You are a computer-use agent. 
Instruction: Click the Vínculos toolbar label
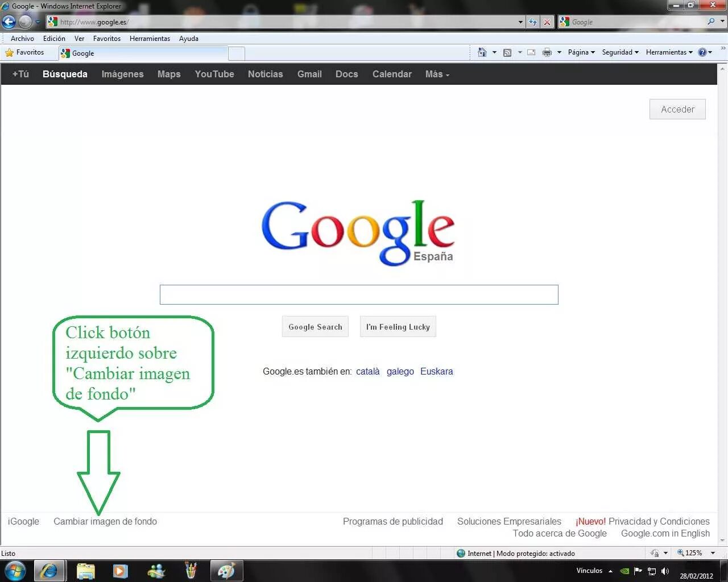point(589,571)
